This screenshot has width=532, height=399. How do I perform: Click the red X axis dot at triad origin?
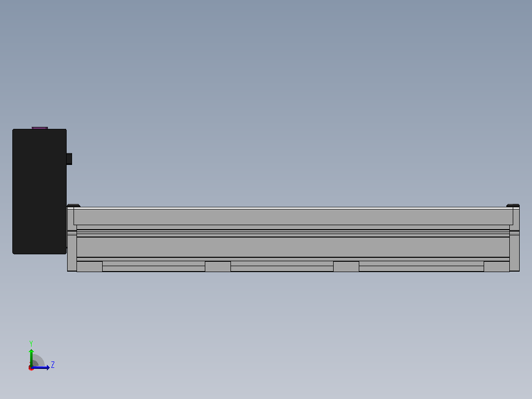pyautogui.click(x=31, y=368)
